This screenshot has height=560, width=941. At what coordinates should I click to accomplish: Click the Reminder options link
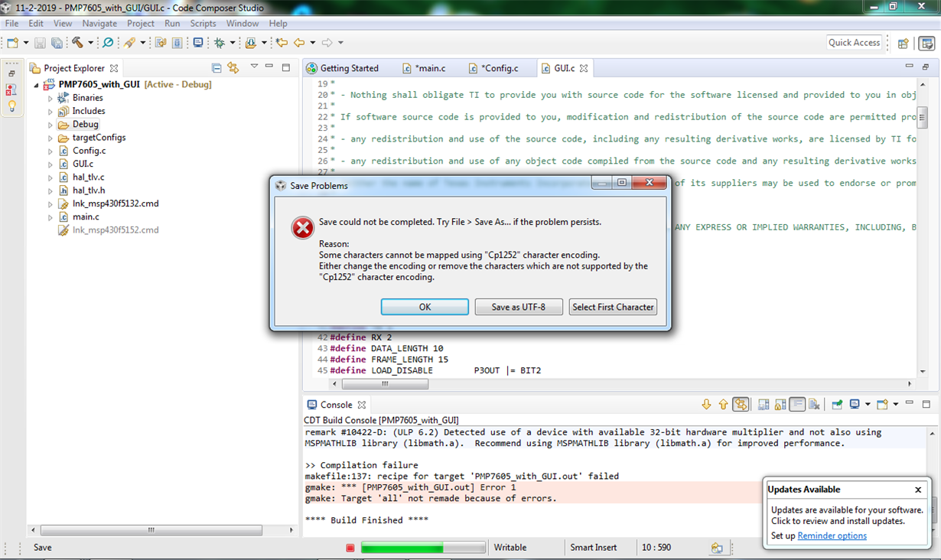[832, 536]
